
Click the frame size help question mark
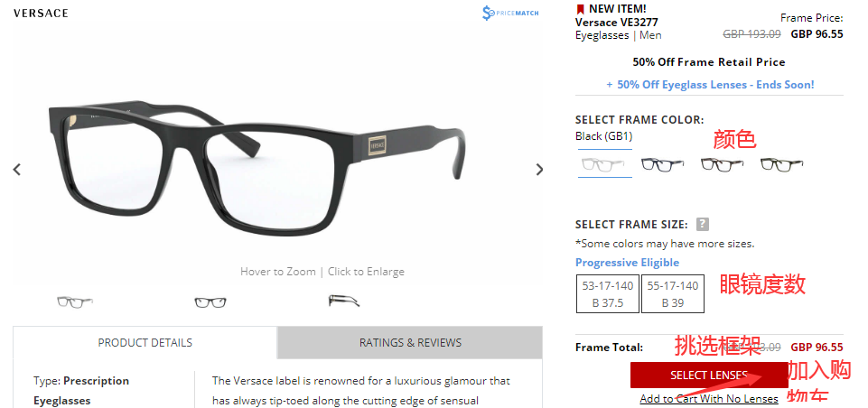[703, 224]
